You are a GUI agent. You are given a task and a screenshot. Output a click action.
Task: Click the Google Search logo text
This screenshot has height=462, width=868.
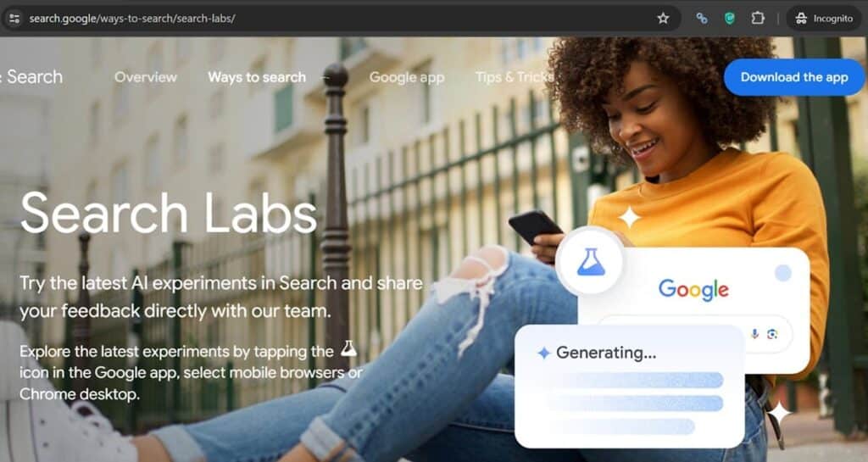(31, 77)
